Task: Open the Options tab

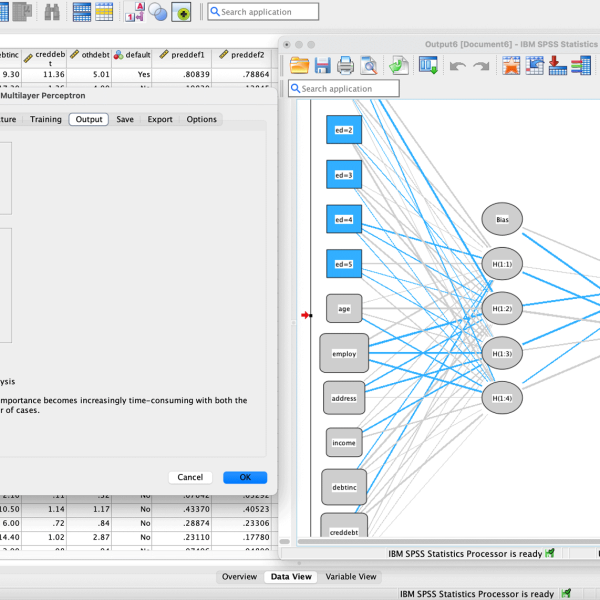Action: 201,119
